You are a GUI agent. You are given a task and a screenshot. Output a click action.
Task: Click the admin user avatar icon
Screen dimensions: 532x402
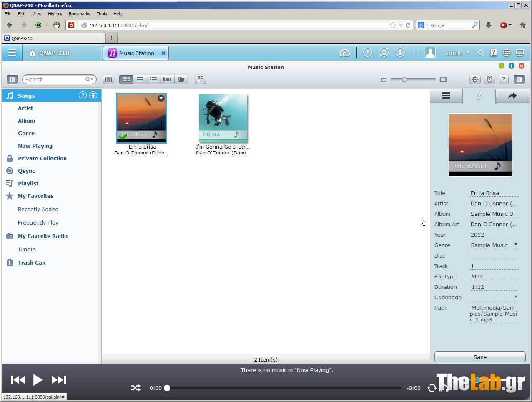click(x=430, y=53)
